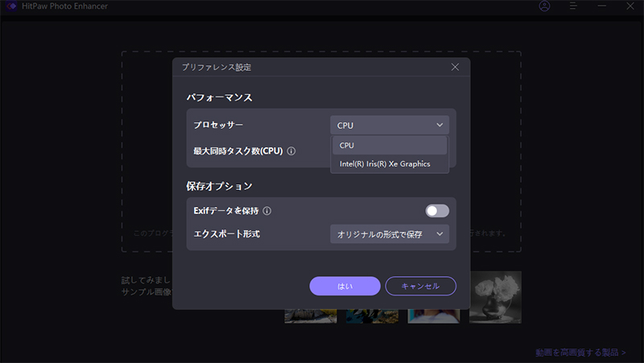
Task: Show info for 最大同時タスク数(CPU)
Action: 291,151
